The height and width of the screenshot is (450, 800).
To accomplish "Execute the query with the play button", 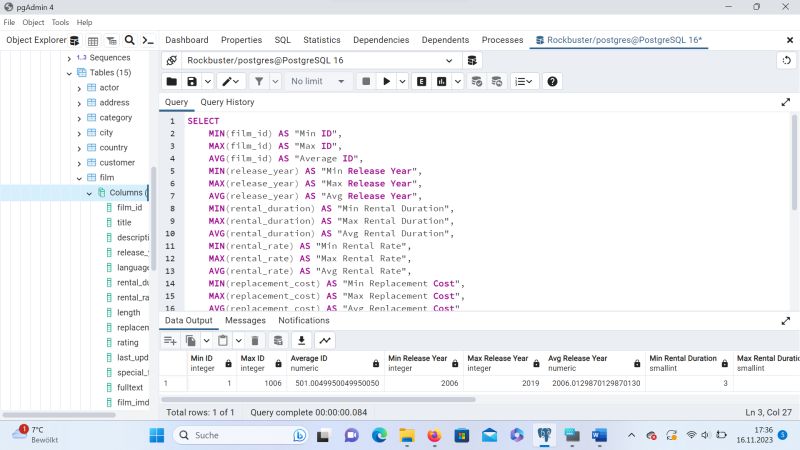I will [x=386, y=81].
